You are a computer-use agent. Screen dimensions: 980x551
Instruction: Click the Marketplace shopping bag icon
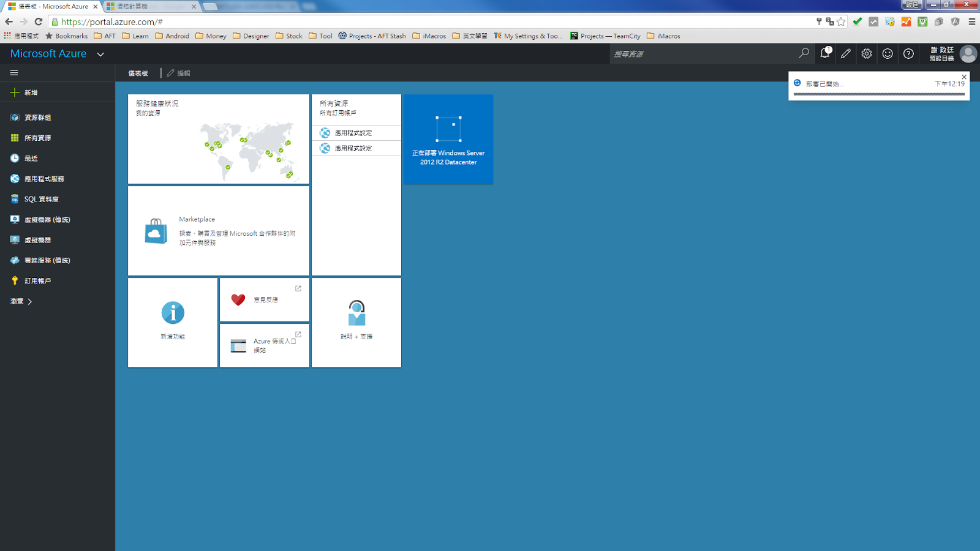click(156, 231)
